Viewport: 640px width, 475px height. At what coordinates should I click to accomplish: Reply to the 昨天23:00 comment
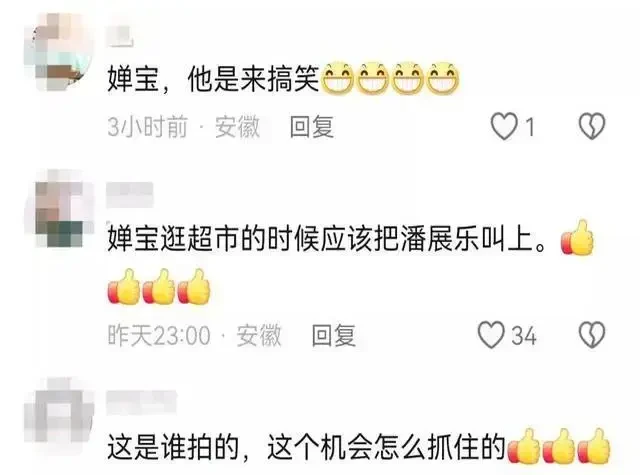click(333, 335)
